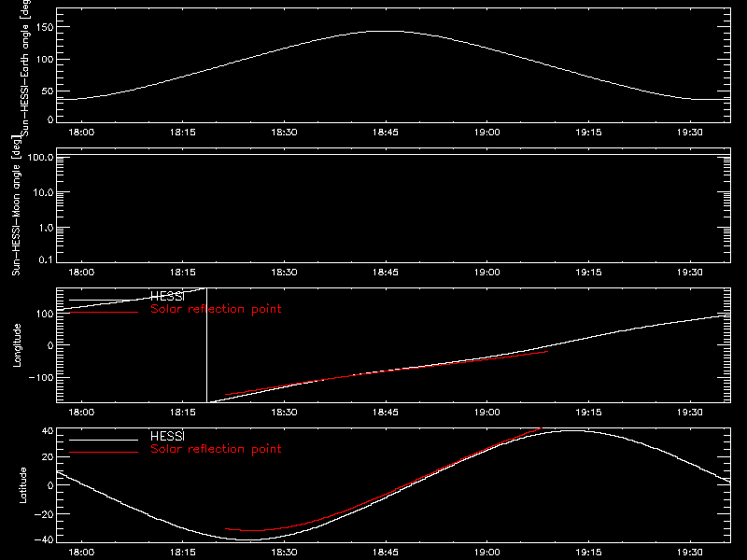Select the Longitude axis title
The height and width of the screenshot is (560, 747).
(17, 345)
